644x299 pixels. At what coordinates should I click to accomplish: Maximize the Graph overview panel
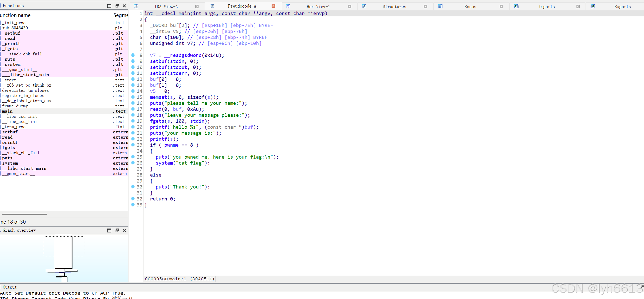click(109, 230)
